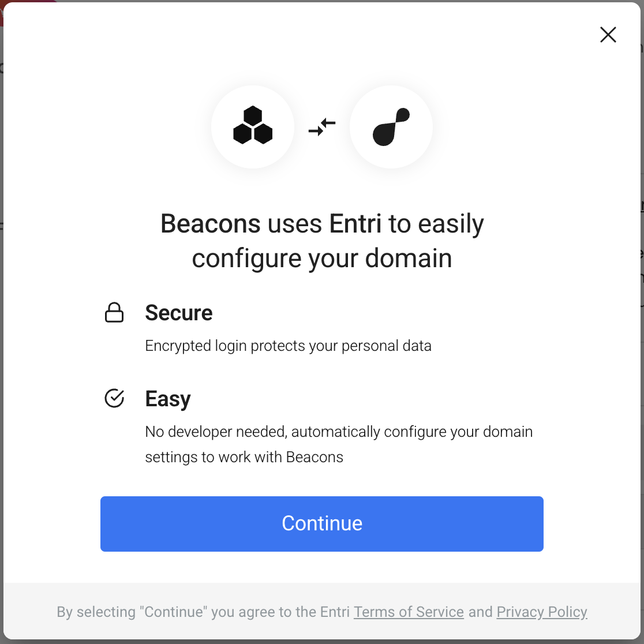Select the Easy feature title
Image resolution: width=644 pixels, height=644 pixels.
[168, 399]
